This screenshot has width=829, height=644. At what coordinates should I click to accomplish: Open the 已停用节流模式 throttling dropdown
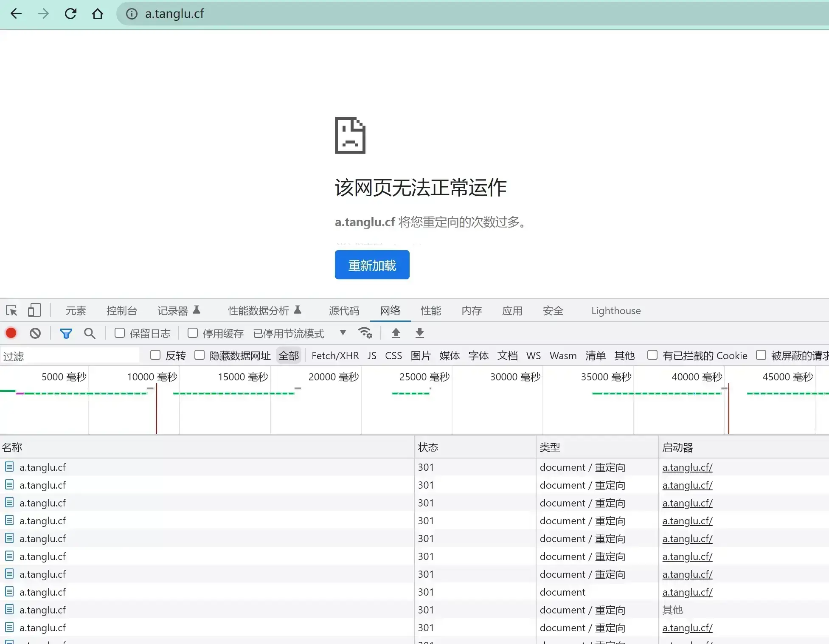pos(300,333)
